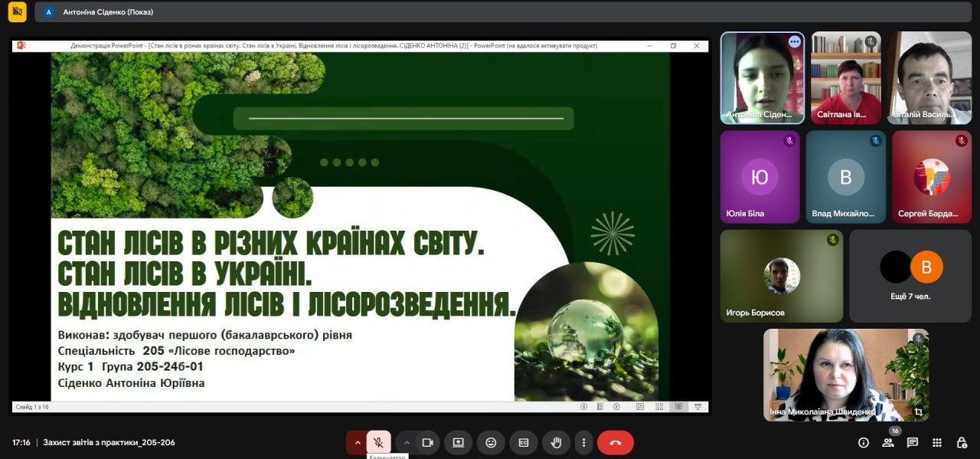
Task: Open audio settings arrow beside the microphone
Action: [x=357, y=442]
